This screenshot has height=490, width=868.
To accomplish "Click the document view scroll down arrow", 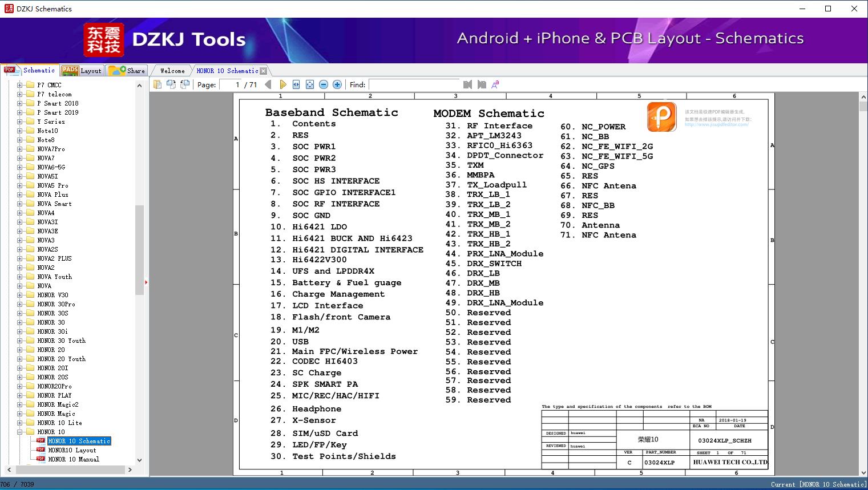I will [x=863, y=472].
